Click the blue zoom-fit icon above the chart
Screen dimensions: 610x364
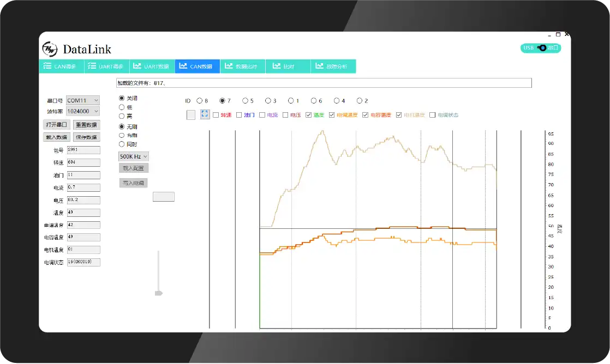pyautogui.click(x=205, y=114)
